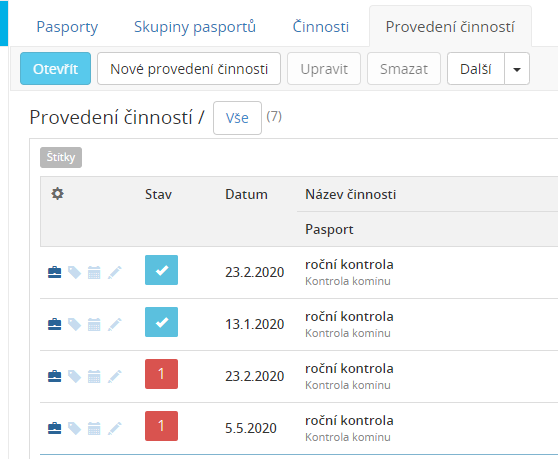Click calendar icon in 13.1.2020 row
Image resolution: width=558 pixels, height=459 pixels.
click(x=94, y=324)
